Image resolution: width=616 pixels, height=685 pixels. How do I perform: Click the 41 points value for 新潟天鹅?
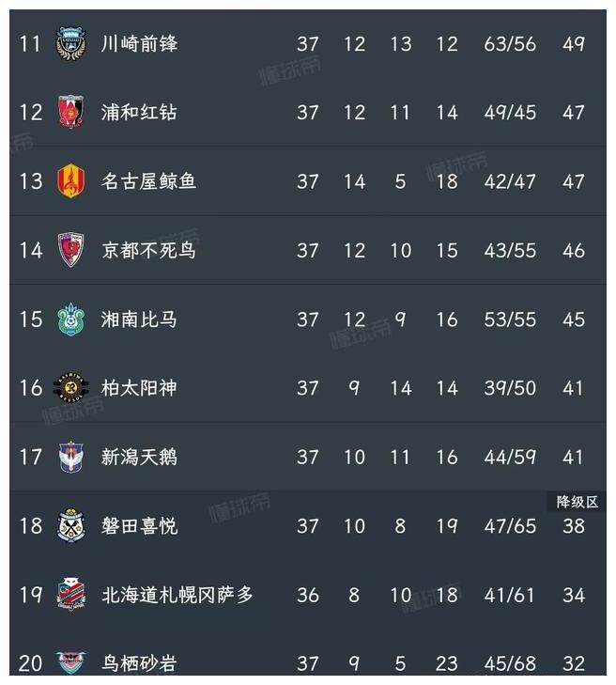coord(573,457)
